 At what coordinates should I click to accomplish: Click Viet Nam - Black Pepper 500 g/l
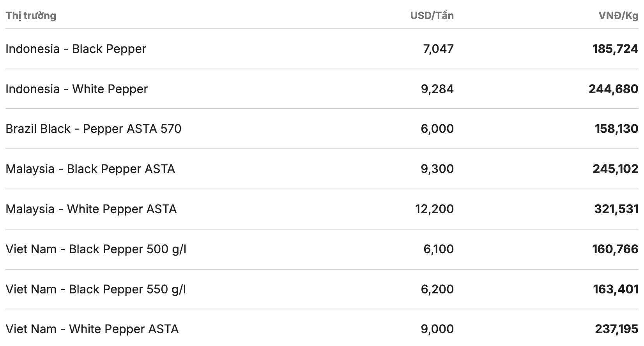[96, 249]
